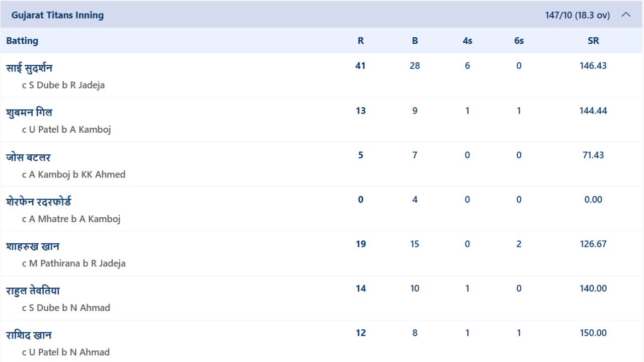Open शुबमन गिल player profile

click(x=29, y=112)
